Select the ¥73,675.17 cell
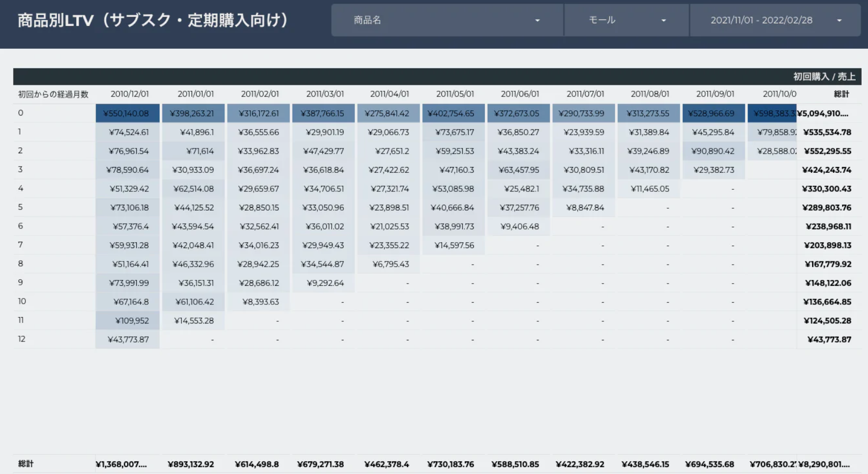This screenshot has height=474, width=868. [x=454, y=132]
